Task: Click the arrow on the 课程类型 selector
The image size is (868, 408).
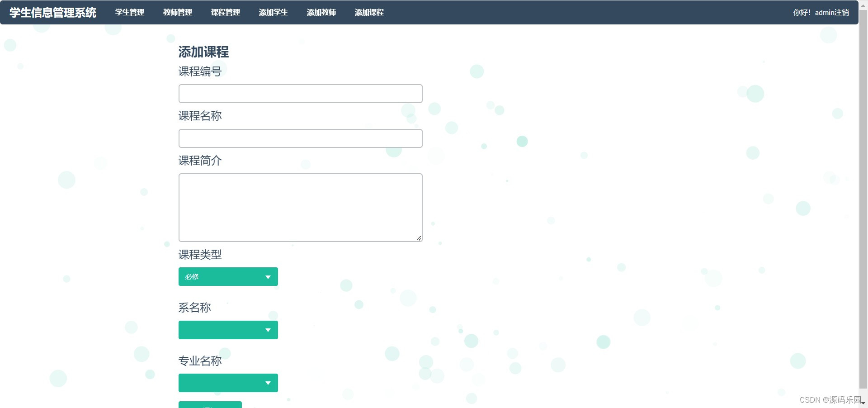Action: pyautogui.click(x=268, y=277)
